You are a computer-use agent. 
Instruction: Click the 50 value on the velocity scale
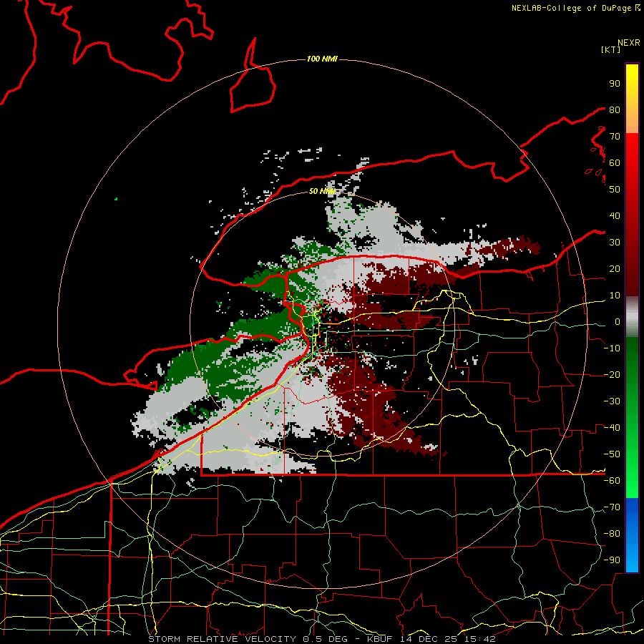615,190
